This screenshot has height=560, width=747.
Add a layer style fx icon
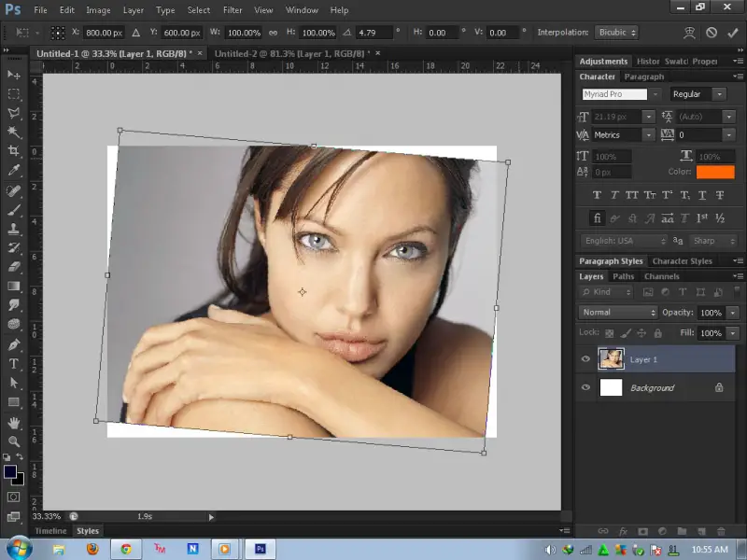coord(623,531)
